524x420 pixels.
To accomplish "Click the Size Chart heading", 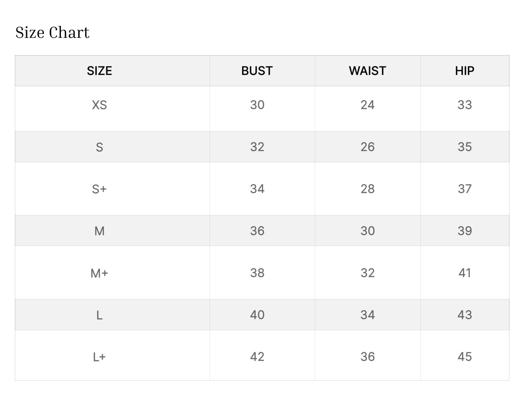I will click(52, 33).
